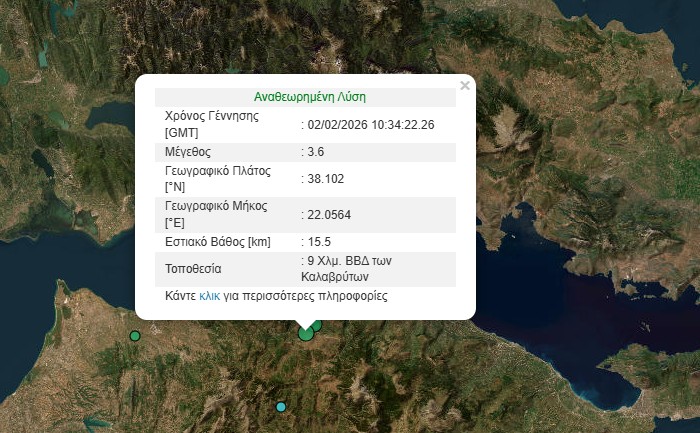Click the 'Χρόνος Γέννησης [GMT]' label
The height and width of the screenshot is (433, 700).
tap(212, 124)
